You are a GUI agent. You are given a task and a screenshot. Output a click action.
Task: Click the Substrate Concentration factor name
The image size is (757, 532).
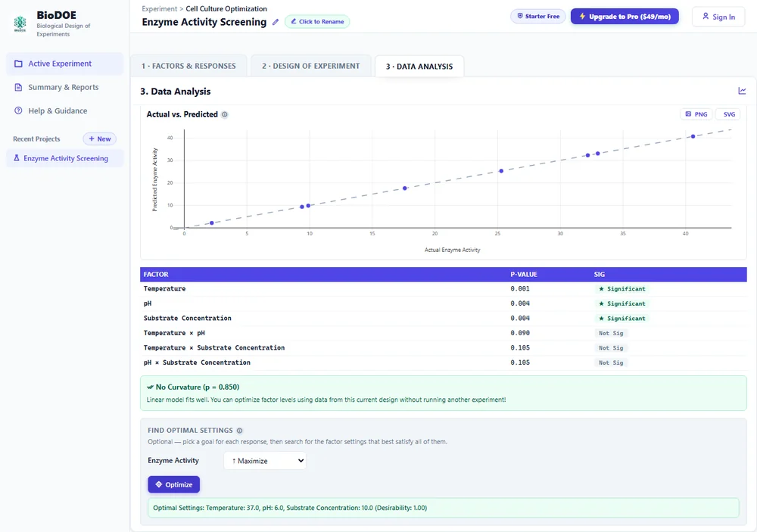(x=187, y=318)
